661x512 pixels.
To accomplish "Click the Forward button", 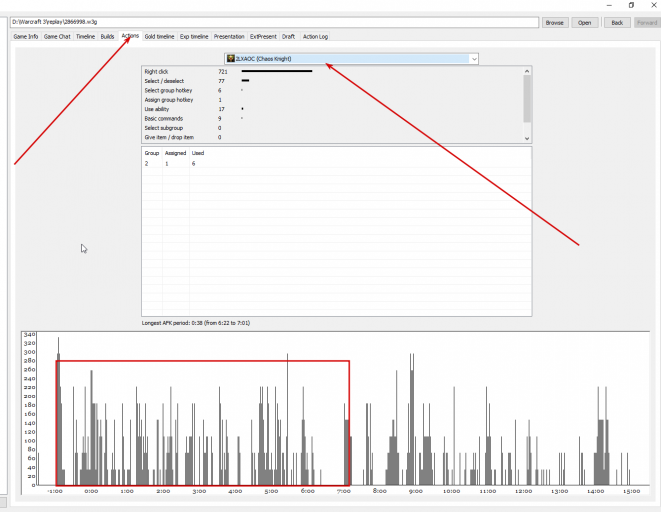I will [647, 23].
